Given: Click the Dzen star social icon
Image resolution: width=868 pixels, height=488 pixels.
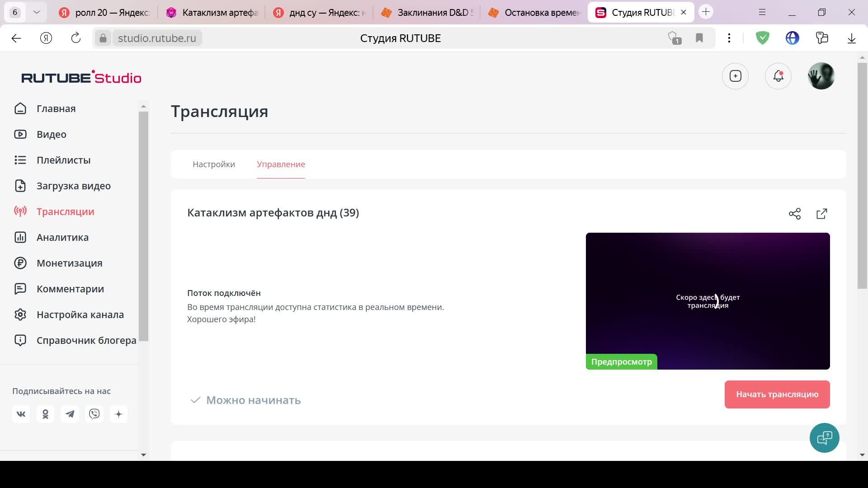Looking at the screenshot, I should point(118,414).
